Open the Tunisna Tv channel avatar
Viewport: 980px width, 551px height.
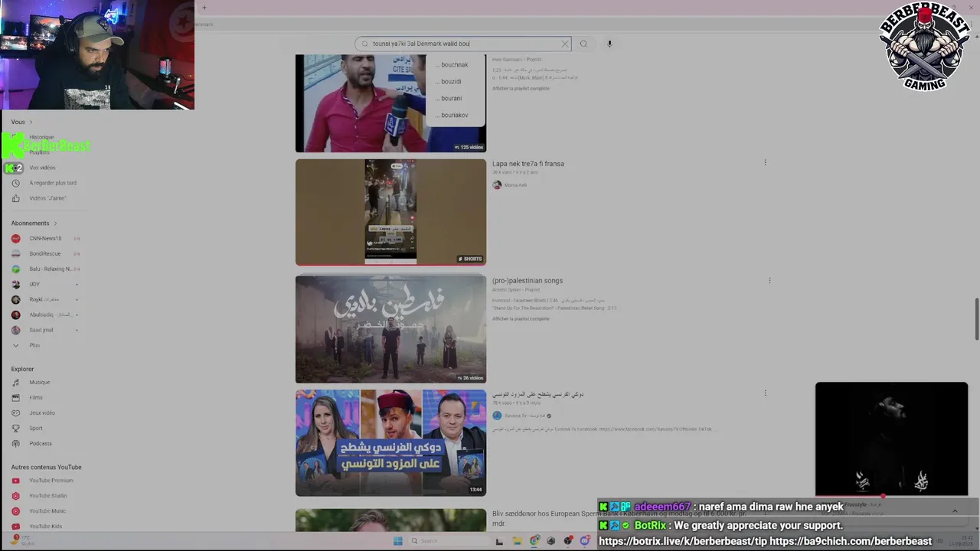(x=497, y=416)
